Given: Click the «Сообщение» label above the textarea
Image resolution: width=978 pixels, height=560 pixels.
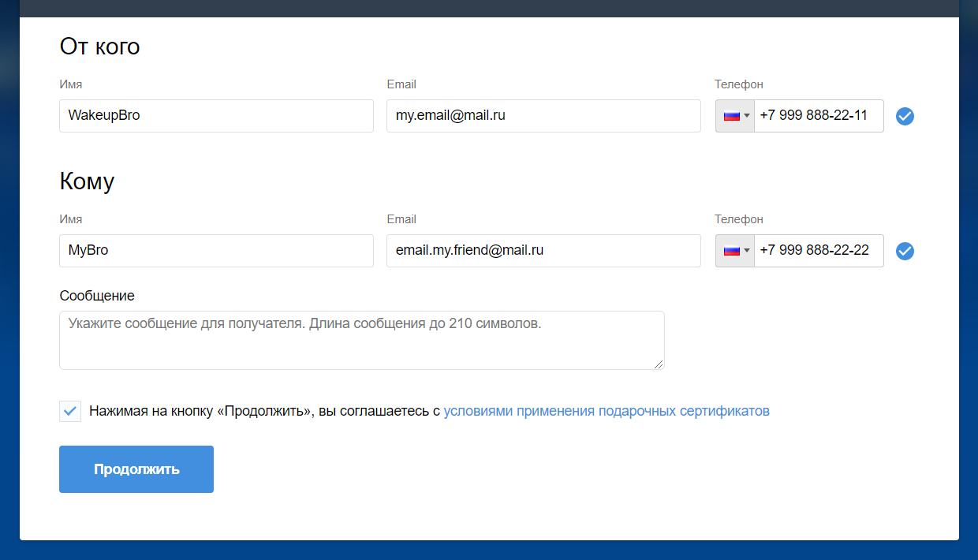Looking at the screenshot, I should click(x=97, y=296).
